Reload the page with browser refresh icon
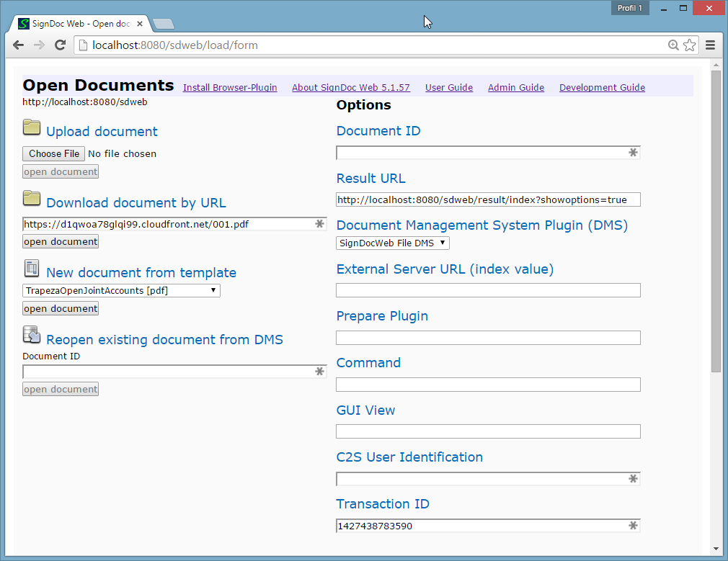The width and height of the screenshot is (728, 561). click(x=61, y=45)
